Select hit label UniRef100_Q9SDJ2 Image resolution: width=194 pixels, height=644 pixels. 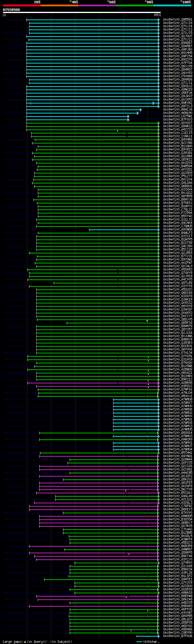[178, 86]
